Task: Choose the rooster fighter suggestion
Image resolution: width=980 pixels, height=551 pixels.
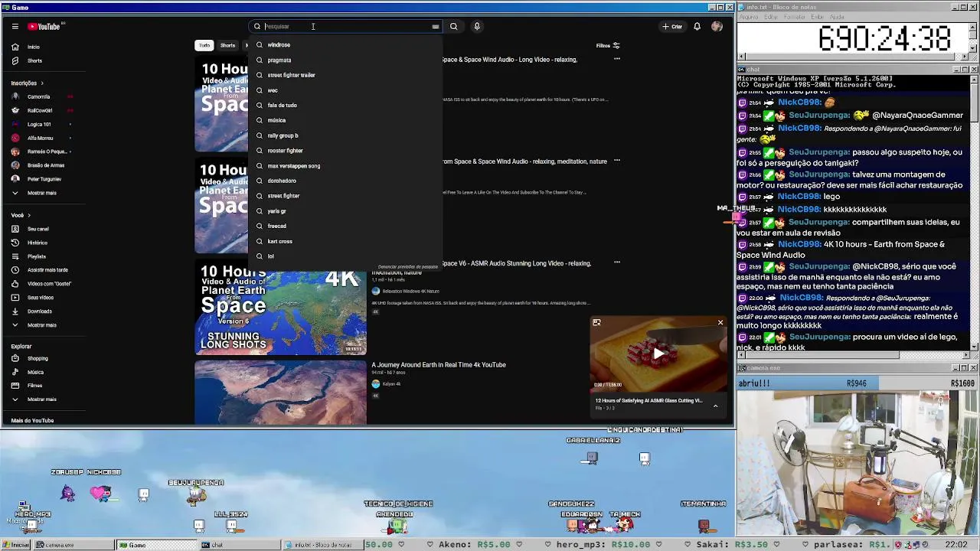Action: [x=345, y=151]
